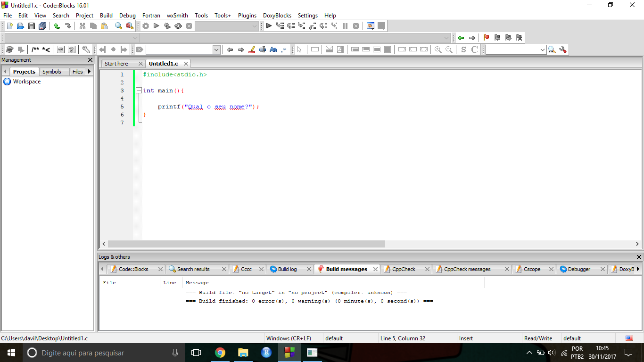Viewport: 644px width, 362px height.
Task: Open search options with the red wrench icon
Action: [562, 49]
